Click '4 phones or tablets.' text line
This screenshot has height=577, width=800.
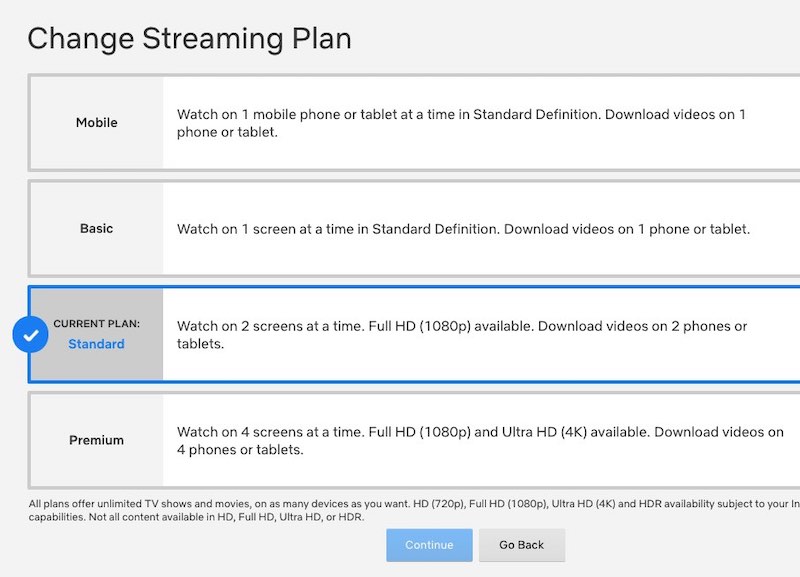(240, 450)
